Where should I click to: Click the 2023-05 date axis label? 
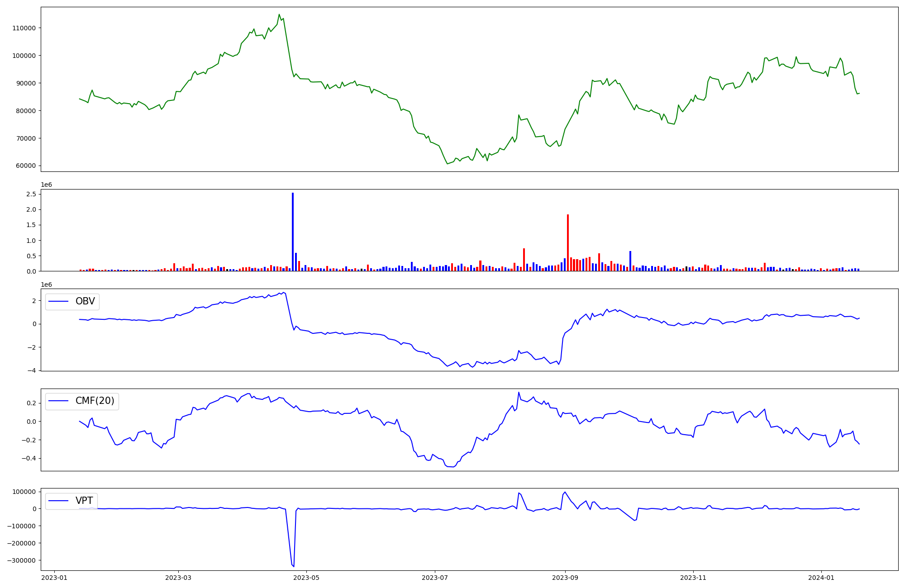coord(306,578)
